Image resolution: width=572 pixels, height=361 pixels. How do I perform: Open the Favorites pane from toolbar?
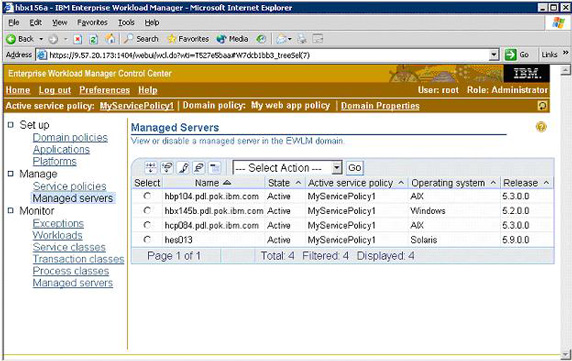tap(188, 39)
